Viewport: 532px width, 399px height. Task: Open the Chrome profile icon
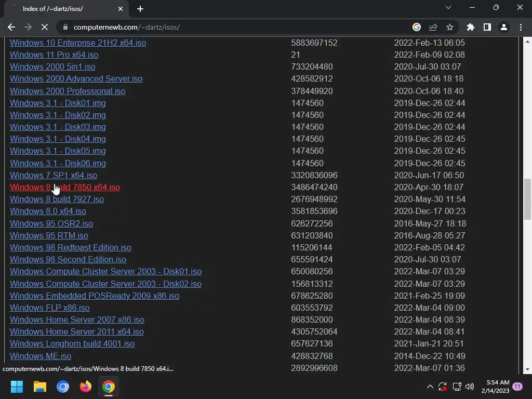[504, 27]
